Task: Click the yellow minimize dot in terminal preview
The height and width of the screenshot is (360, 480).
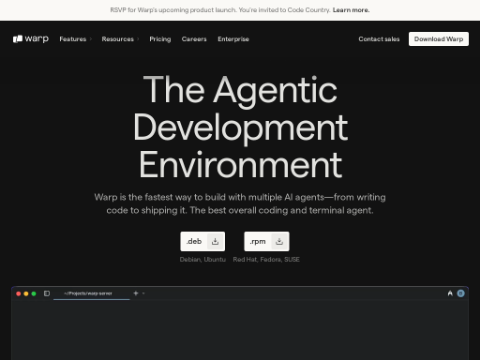Action: (x=26, y=294)
